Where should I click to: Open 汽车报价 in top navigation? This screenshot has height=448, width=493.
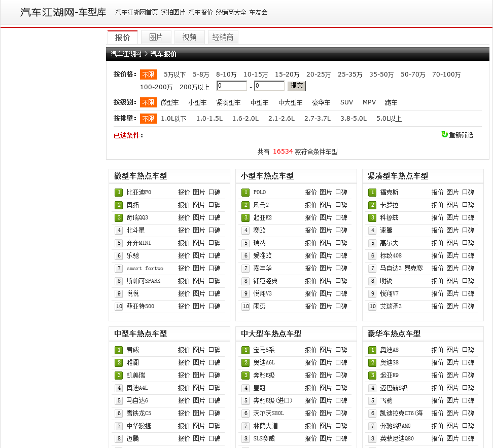(x=200, y=12)
